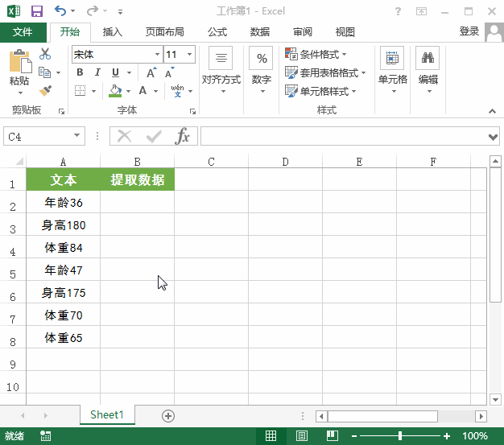Select cell A4 containing 体重84
The width and height of the screenshot is (504, 445).
click(x=64, y=248)
